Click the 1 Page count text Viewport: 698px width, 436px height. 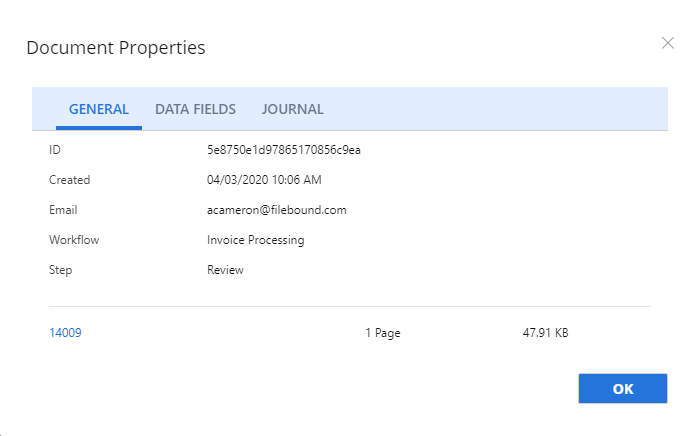(x=382, y=333)
